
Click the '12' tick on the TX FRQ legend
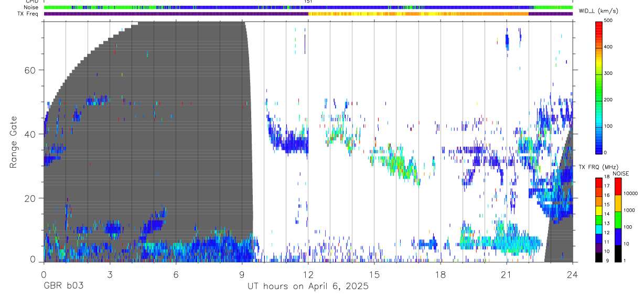click(x=607, y=233)
